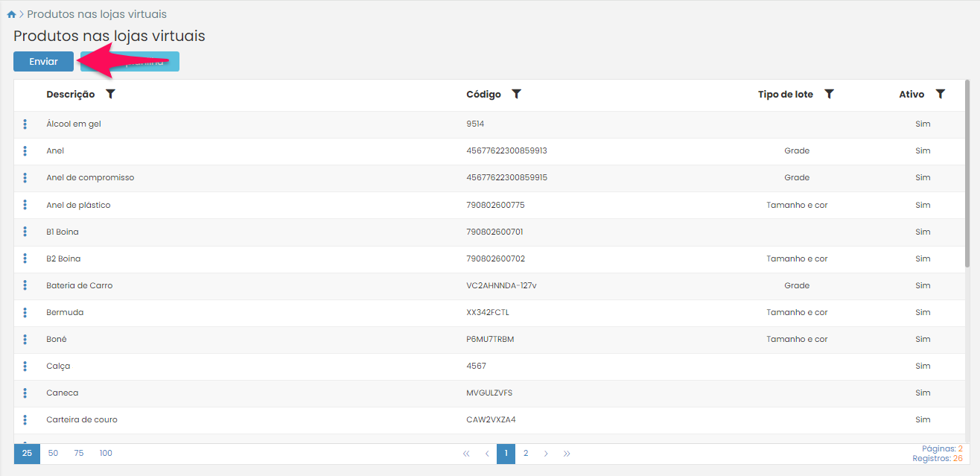Expand options menu for Carteira de couro
Viewport: 980px width, 476px height.
[x=25, y=419]
